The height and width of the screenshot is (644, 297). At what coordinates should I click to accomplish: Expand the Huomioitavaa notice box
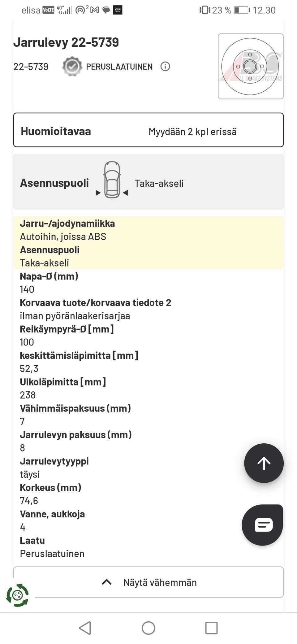[x=148, y=130]
